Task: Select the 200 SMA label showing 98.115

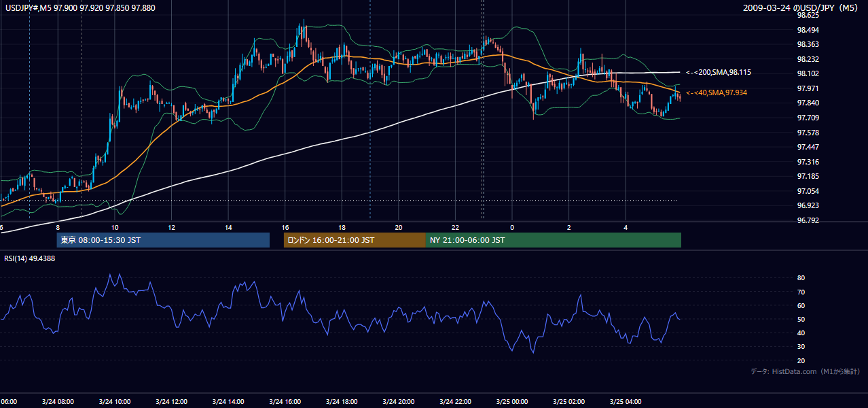Action: (x=719, y=72)
